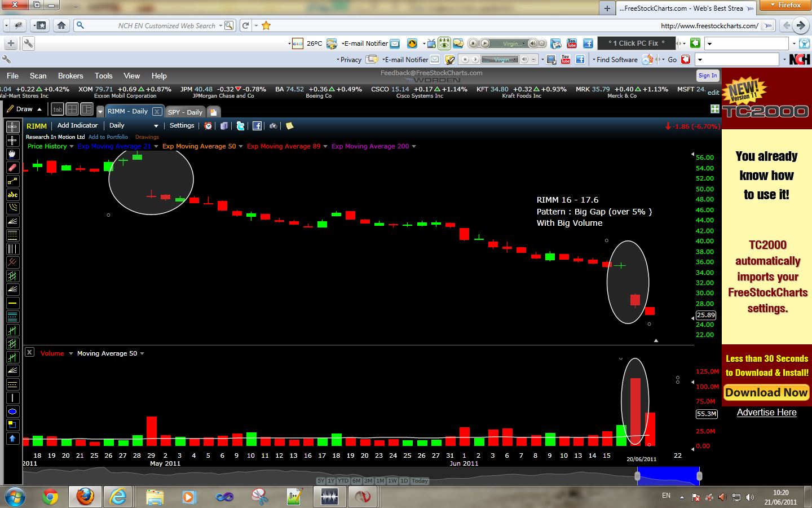The height and width of the screenshot is (508, 812).
Task: Open chart Settings
Action: pos(182,126)
